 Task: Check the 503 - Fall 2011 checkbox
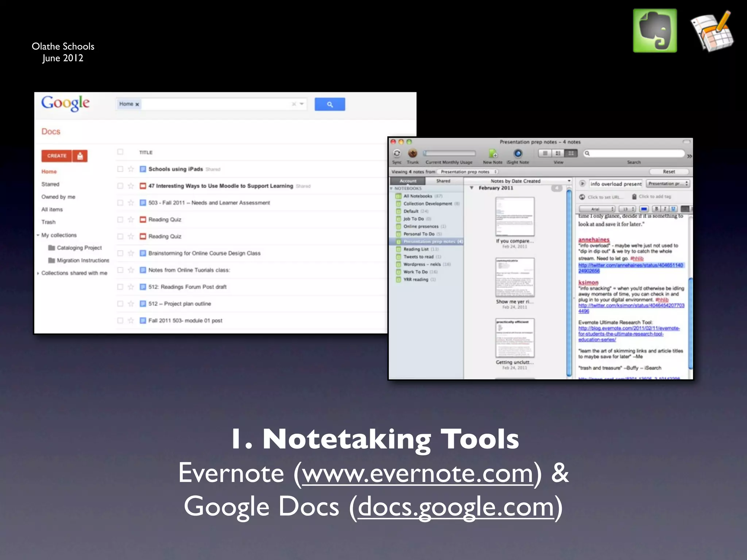pos(120,202)
